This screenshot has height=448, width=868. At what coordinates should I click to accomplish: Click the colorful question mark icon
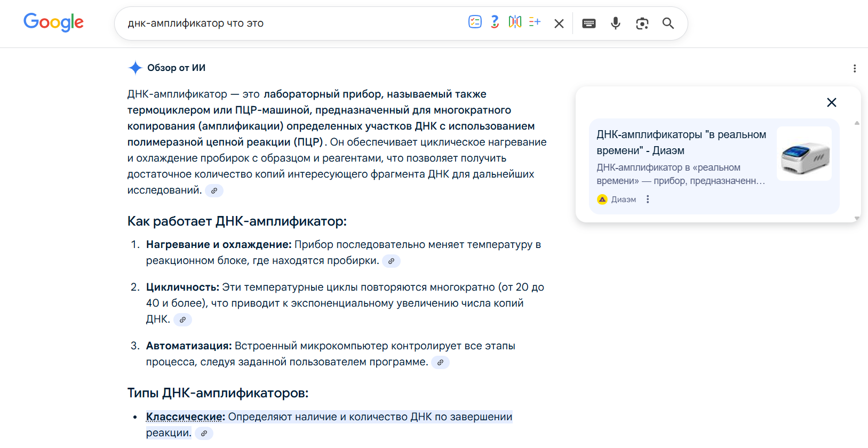coord(495,22)
